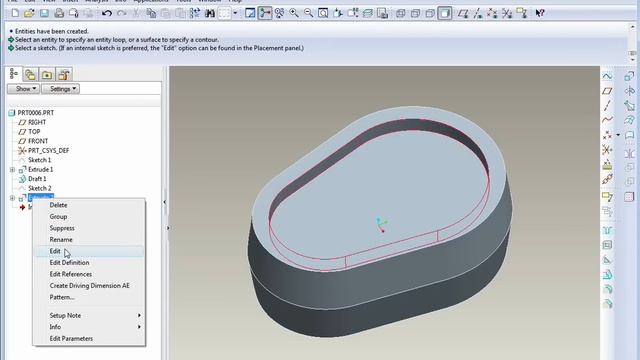Toggle datum planes display

point(462,13)
